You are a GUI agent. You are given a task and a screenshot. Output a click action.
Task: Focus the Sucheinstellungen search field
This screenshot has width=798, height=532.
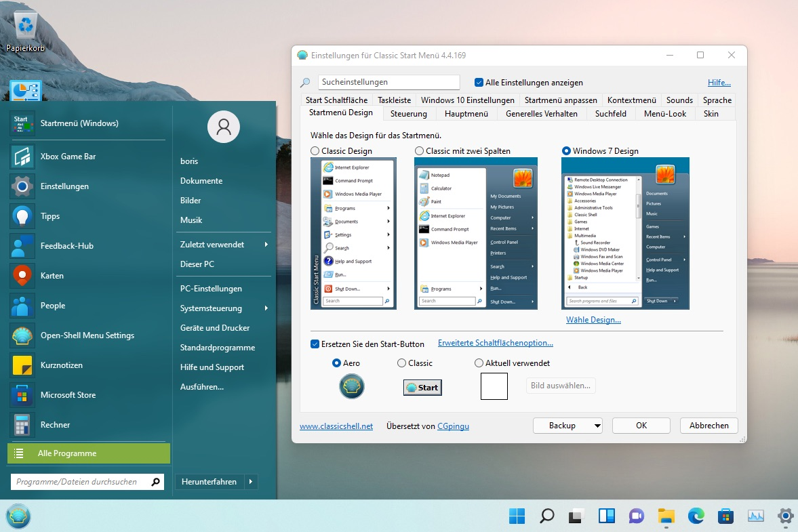click(388, 82)
